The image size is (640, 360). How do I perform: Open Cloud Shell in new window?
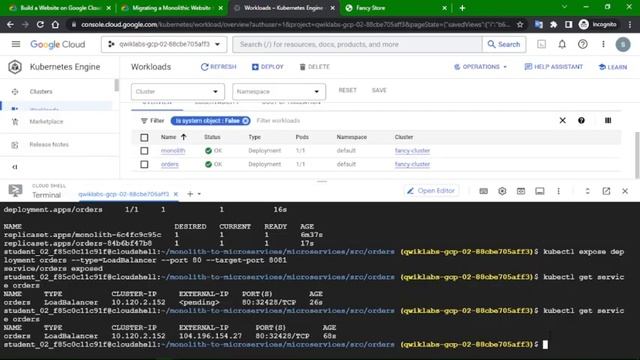606,191
